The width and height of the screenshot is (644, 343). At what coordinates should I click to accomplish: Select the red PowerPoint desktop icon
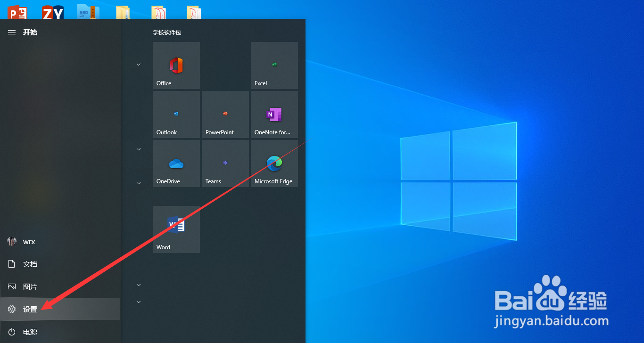[x=17, y=12]
